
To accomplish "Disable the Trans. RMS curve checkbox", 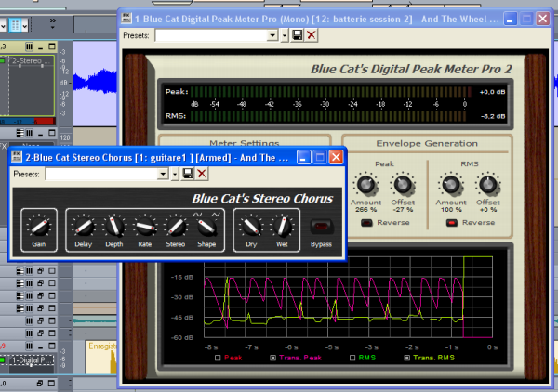I will (x=406, y=358).
